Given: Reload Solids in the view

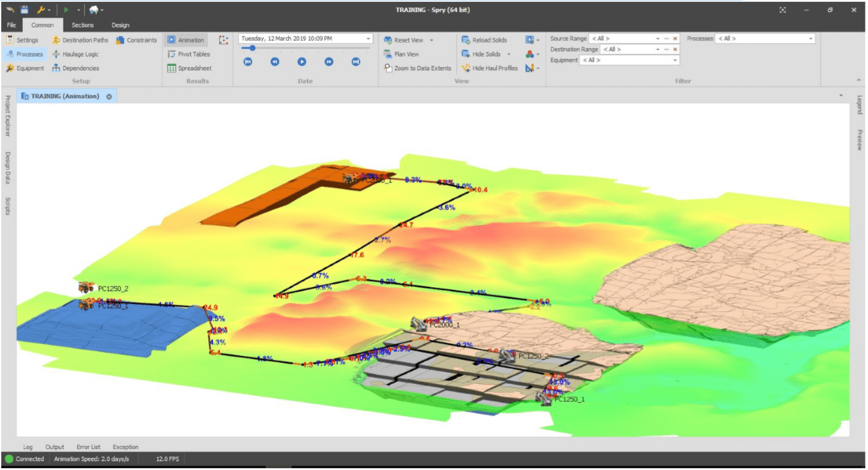Looking at the screenshot, I should pos(484,40).
